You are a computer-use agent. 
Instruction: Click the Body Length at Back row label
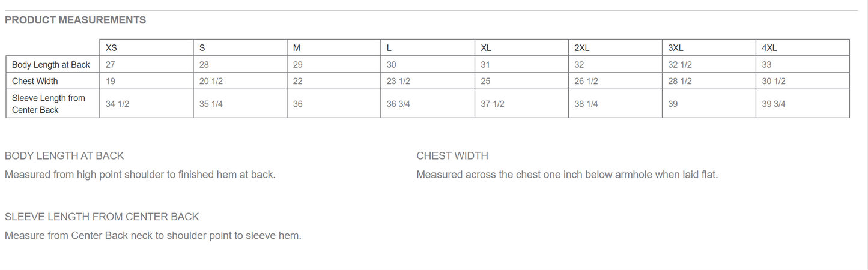(51, 65)
